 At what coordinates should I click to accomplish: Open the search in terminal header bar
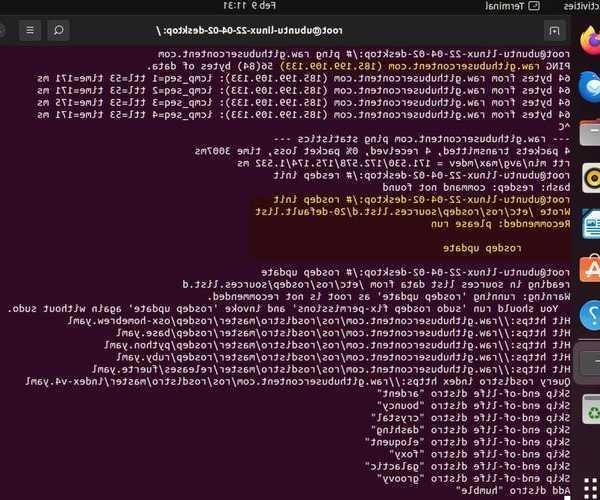(x=59, y=29)
